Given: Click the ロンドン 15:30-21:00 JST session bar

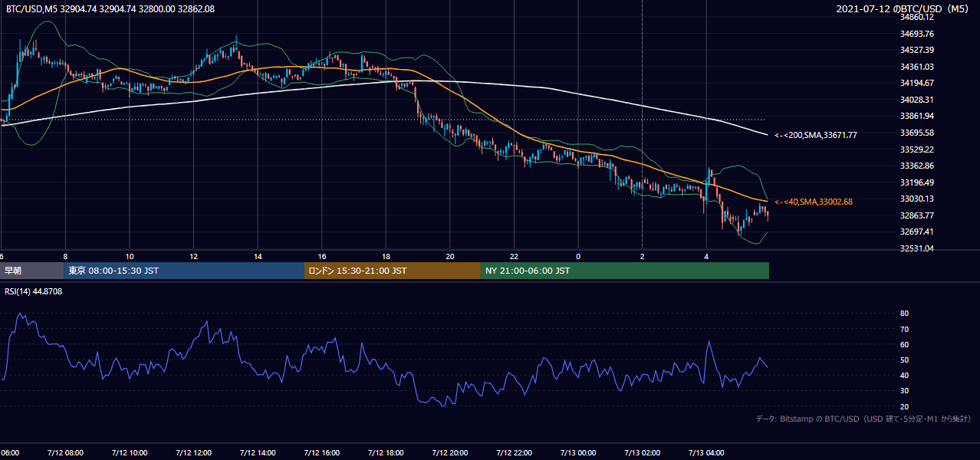Looking at the screenshot, I should coord(393,271).
